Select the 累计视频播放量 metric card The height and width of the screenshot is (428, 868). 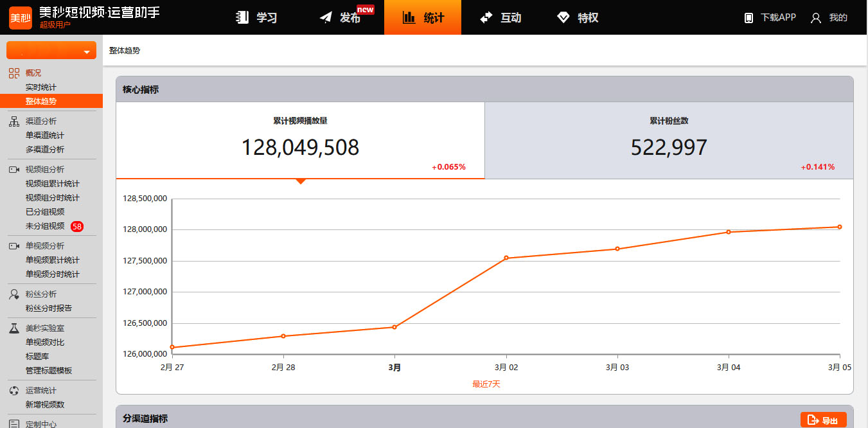coord(300,141)
